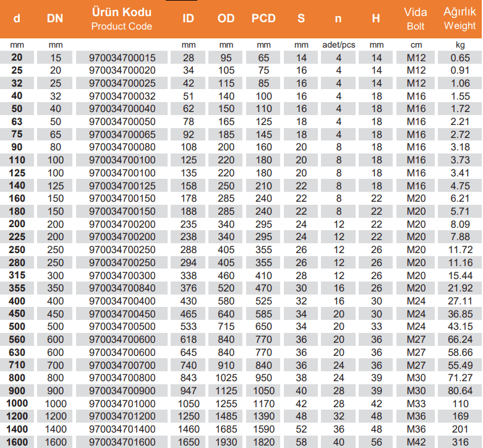
Task: Select product code 970034700125
Action: (x=122, y=186)
